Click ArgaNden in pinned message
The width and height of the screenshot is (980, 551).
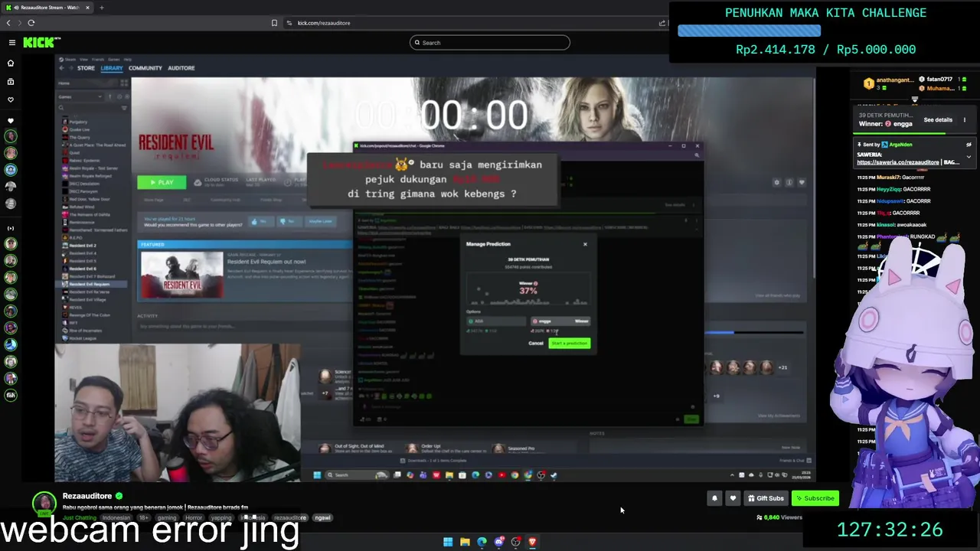tap(900, 144)
